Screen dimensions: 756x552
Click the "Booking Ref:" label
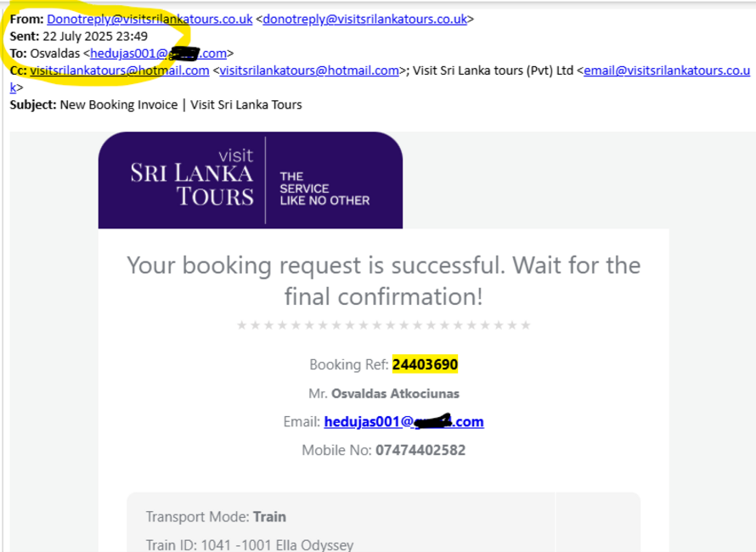pyautogui.click(x=348, y=364)
